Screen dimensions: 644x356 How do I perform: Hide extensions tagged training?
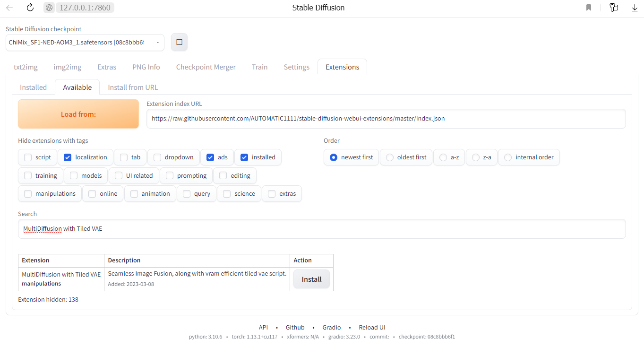28,176
